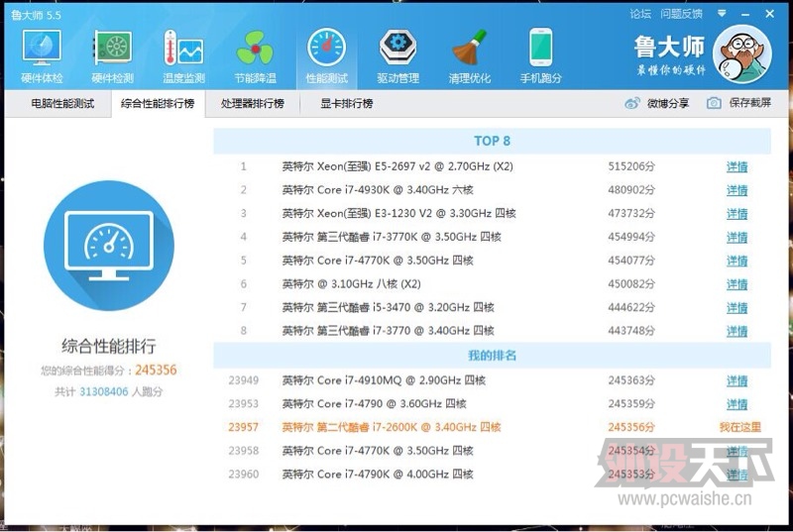
Task: Switch to the 电脑性能测试 tab
Action: tap(62, 104)
